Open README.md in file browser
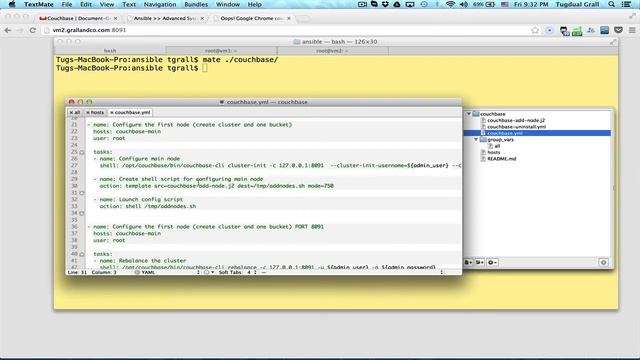 point(502,159)
